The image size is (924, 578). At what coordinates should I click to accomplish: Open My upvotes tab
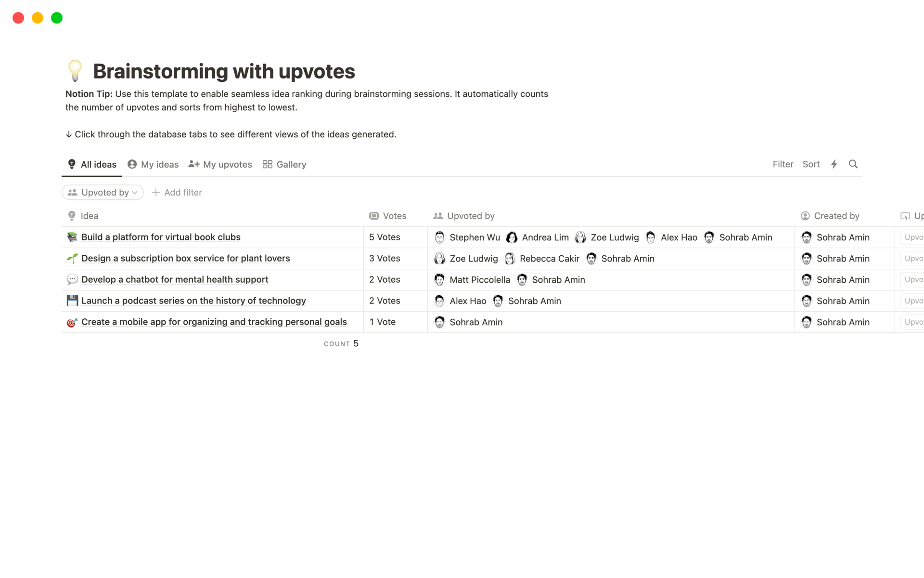pyautogui.click(x=221, y=164)
